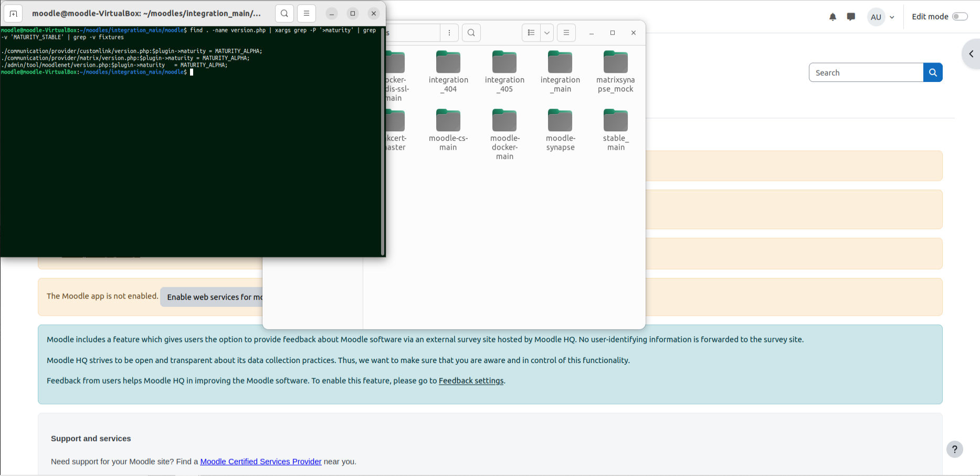Open file manager path options kebab menu

(449, 33)
